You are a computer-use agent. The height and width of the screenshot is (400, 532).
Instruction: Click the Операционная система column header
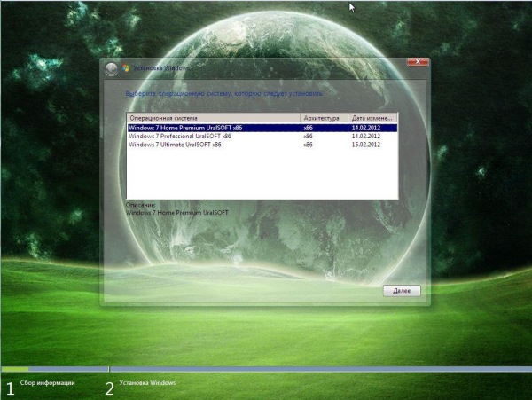pyautogui.click(x=211, y=117)
